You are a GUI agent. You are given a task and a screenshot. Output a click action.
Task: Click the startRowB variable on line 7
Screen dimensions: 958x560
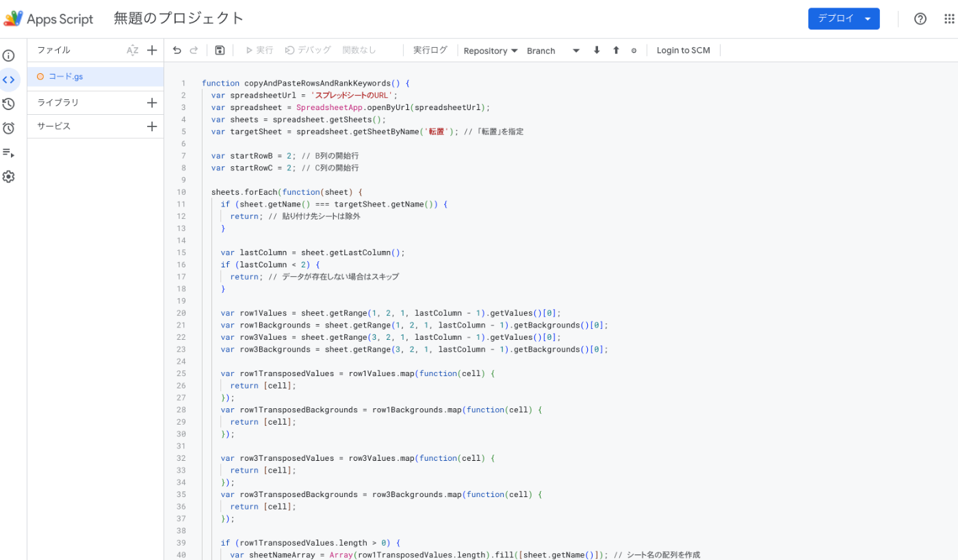click(253, 156)
